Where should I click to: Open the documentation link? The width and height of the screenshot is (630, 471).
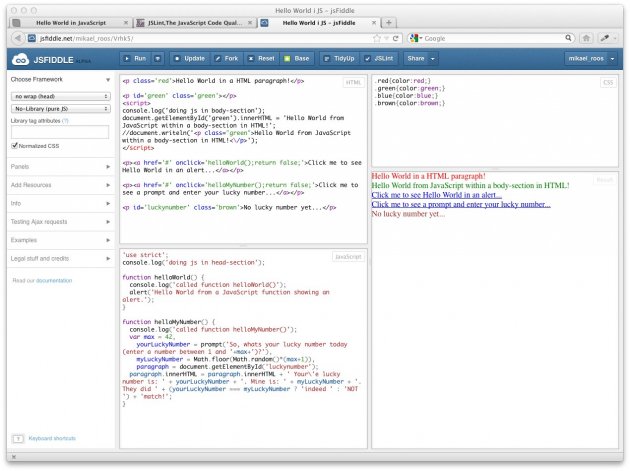pos(54,281)
